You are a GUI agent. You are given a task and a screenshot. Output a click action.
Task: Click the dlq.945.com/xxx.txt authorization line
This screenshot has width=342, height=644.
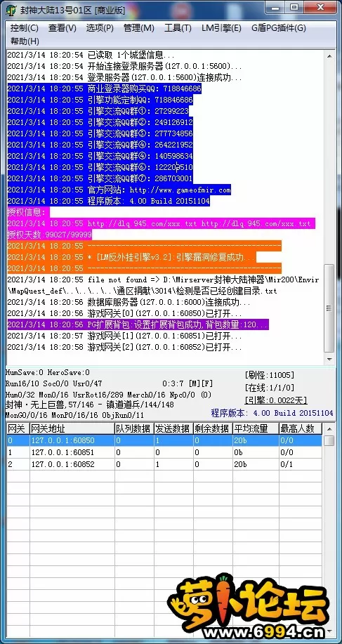point(162,223)
